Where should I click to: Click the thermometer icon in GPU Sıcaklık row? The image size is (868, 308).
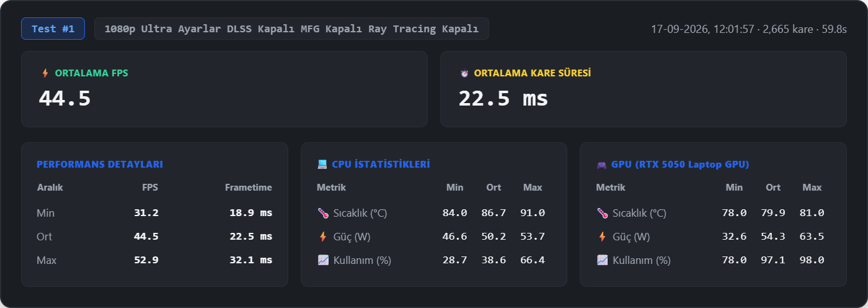(602, 213)
